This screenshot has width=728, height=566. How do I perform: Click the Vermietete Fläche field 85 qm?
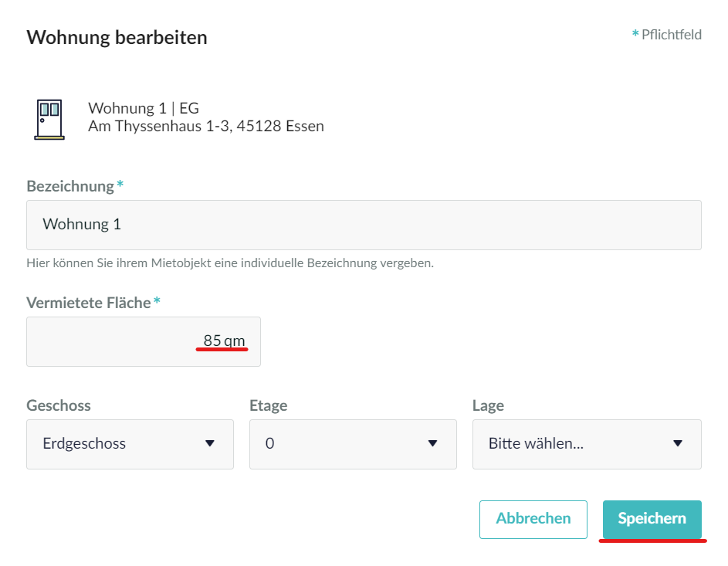[144, 341]
